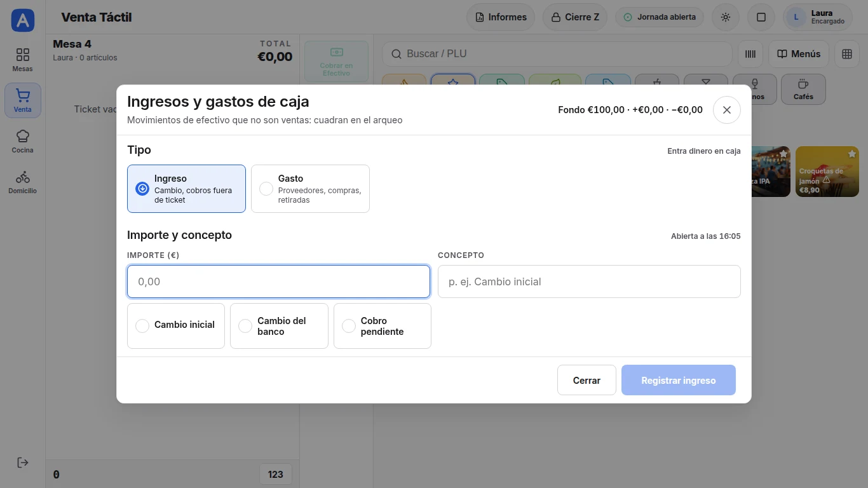Viewport: 868px width, 488px height.
Task: Select the Gasto type option
Action: (x=310, y=189)
